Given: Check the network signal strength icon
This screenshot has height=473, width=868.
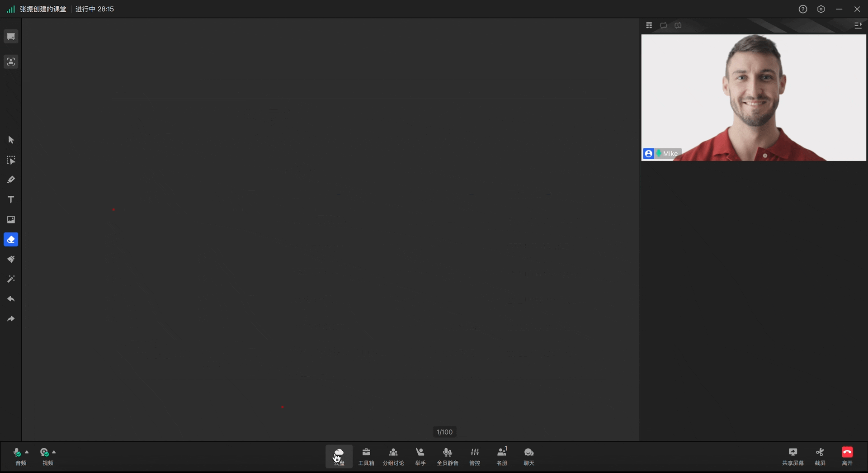Looking at the screenshot, I should (x=10, y=9).
